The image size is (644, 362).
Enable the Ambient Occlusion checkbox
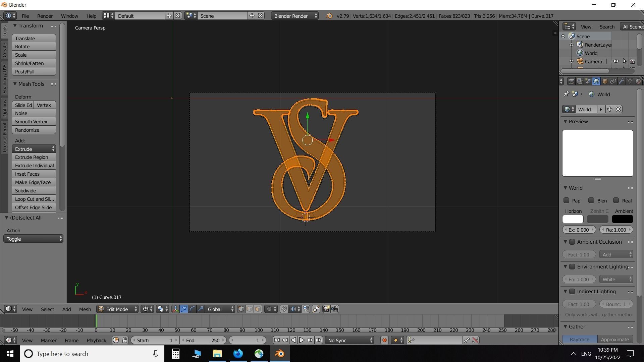tap(572, 242)
